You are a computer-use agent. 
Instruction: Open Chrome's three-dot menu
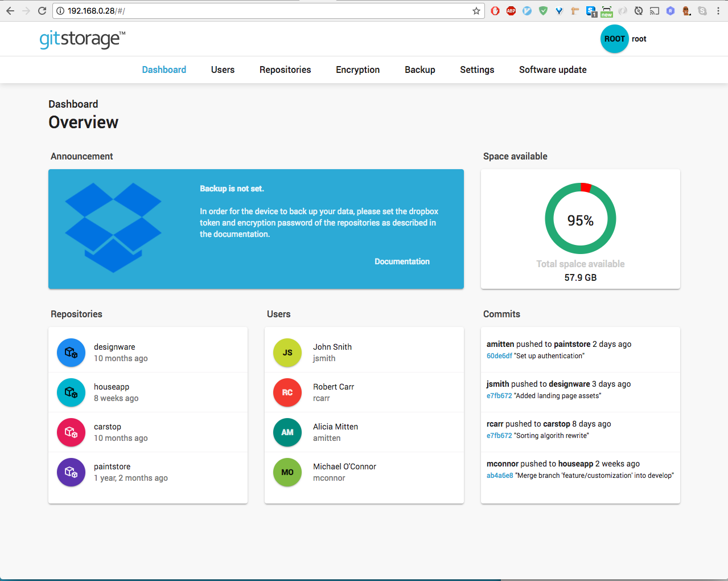(x=718, y=10)
